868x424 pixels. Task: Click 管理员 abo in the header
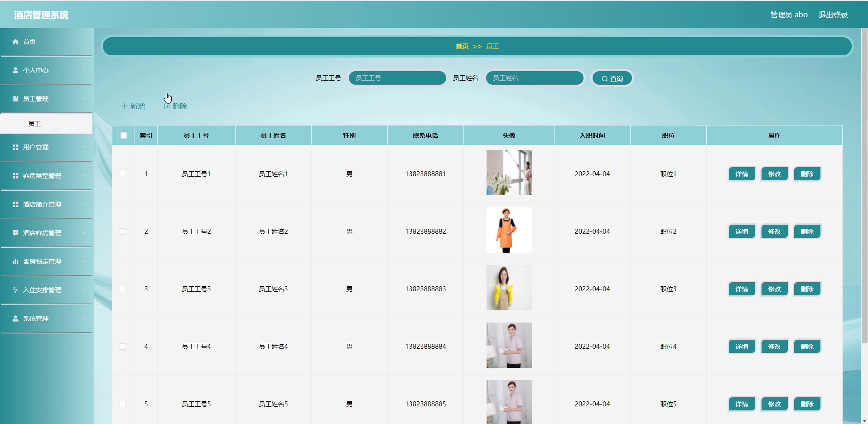coord(789,15)
